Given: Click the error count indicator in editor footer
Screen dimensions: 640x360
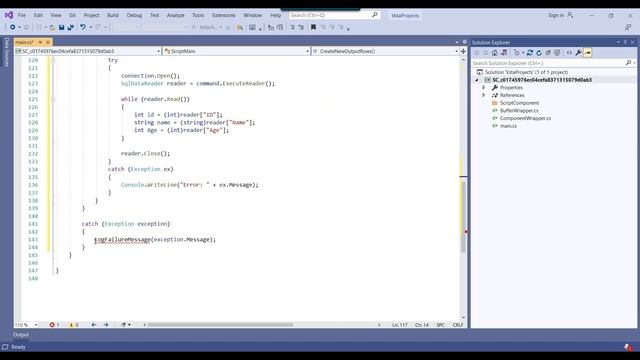Looking at the screenshot, I should 54,325.
